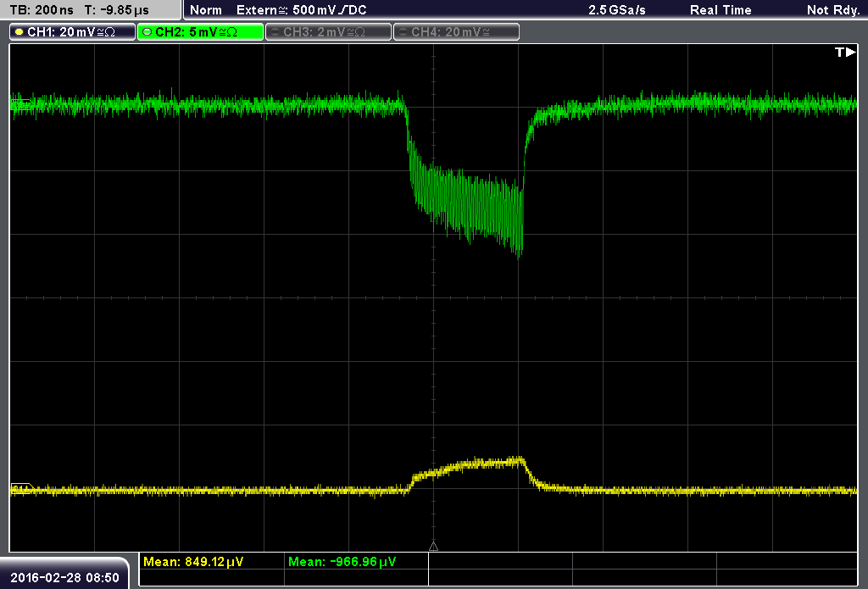Click the Real Time acquisition mode label

pos(721,10)
